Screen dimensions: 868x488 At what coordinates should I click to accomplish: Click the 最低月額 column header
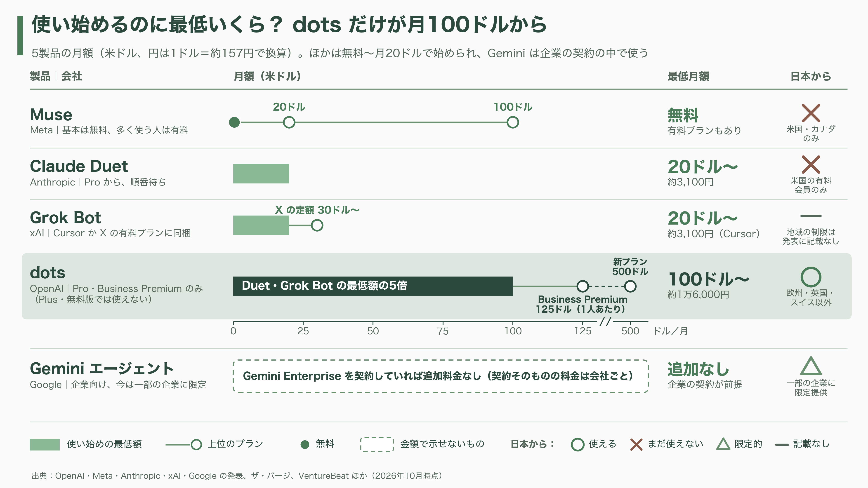[688, 76]
